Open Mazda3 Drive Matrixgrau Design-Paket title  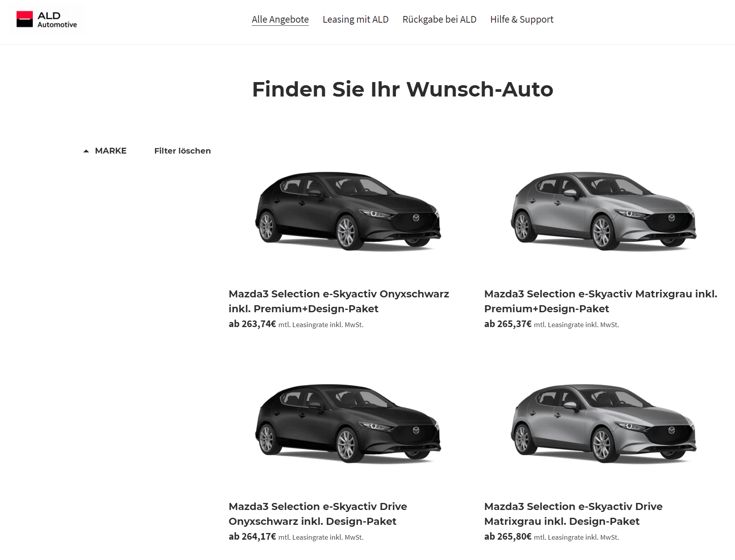[573, 514]
